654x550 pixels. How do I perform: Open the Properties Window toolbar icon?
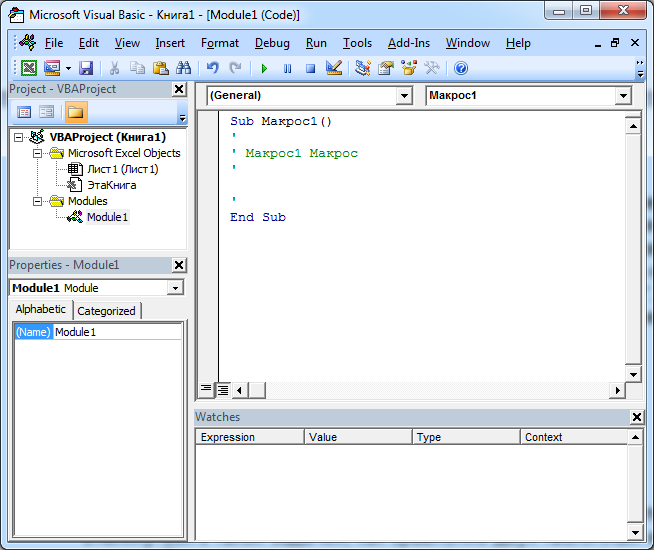pyautogui.click(x=386, y=68)
